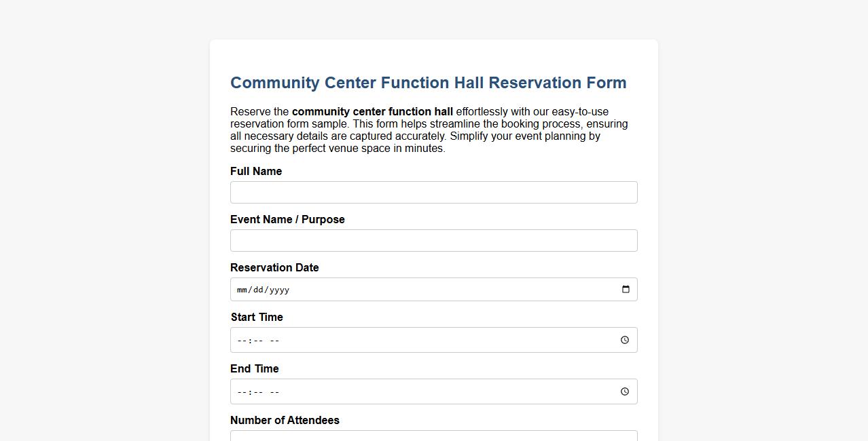
Task: Click the Start Time input field
Action: (408, 340)
